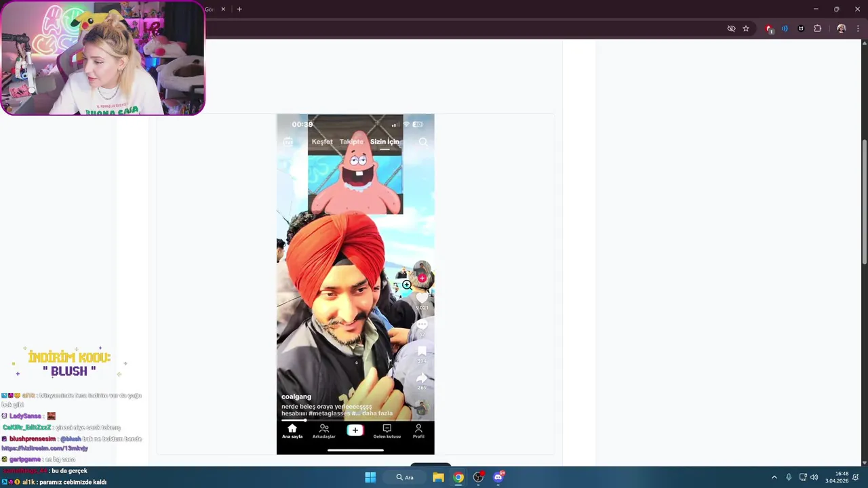Click the crossed-eye icon in address bar
Viewport: 868px width, 488px height.
pyautogui.click(x=731, y=28)
